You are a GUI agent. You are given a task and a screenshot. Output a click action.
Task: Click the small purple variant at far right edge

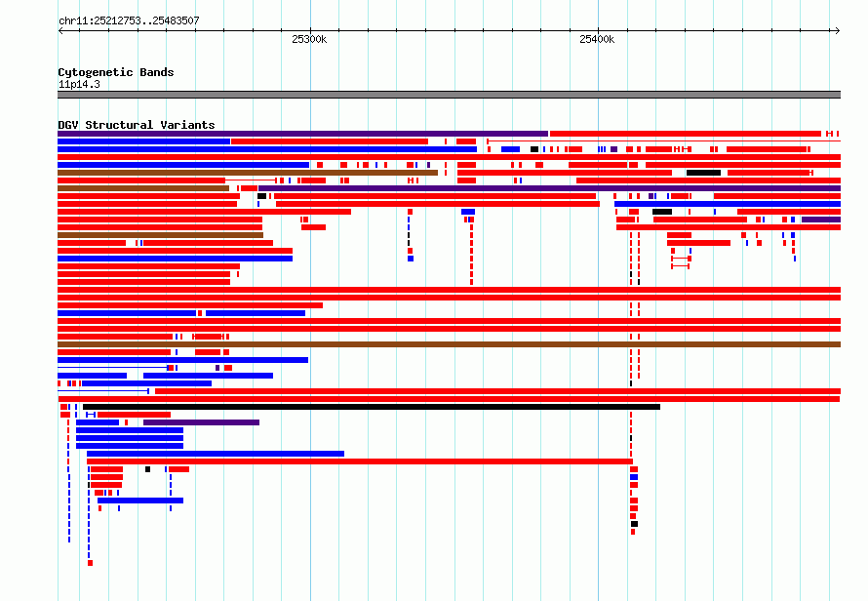(821, 220)
